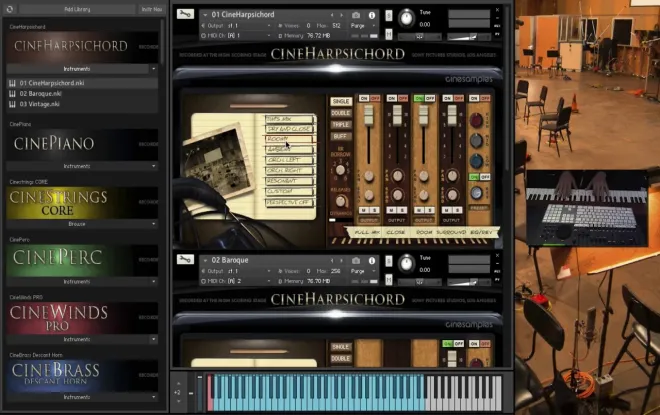Turn ON the Close channel
This screenshot has width=660, height=415.
[391, 98]
